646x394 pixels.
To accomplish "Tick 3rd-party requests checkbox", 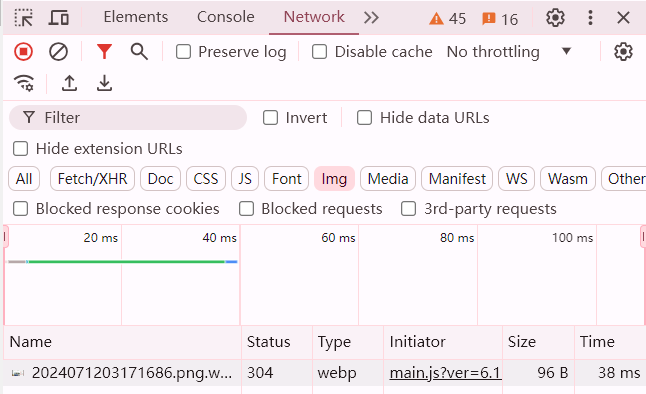I will [x=408, y=209].
